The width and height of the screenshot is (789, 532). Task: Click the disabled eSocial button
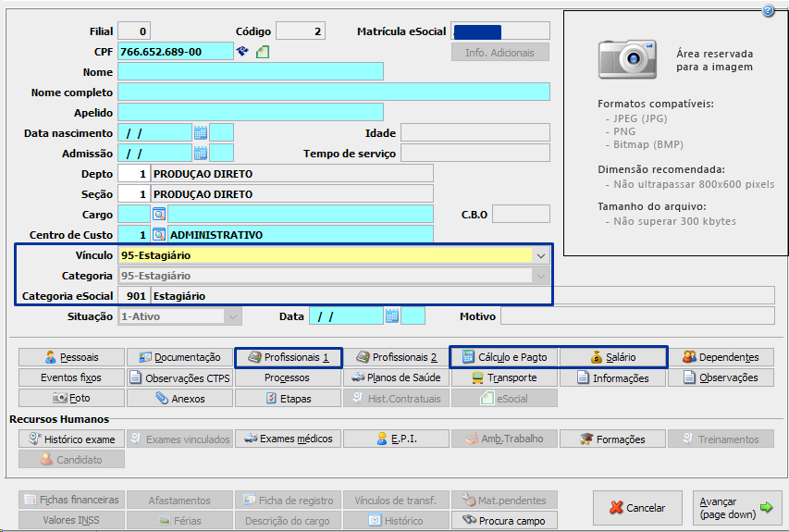click(x=505, y=398)
